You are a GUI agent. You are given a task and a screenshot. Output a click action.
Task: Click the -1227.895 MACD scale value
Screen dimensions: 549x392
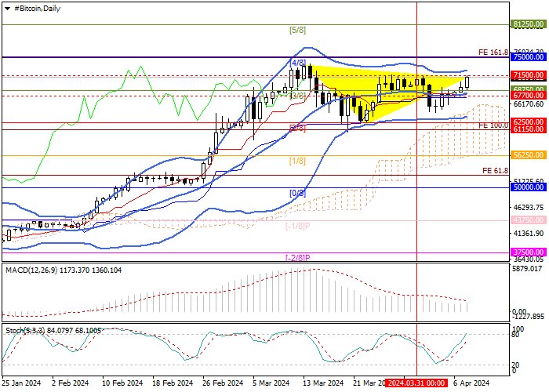point(529,317)
